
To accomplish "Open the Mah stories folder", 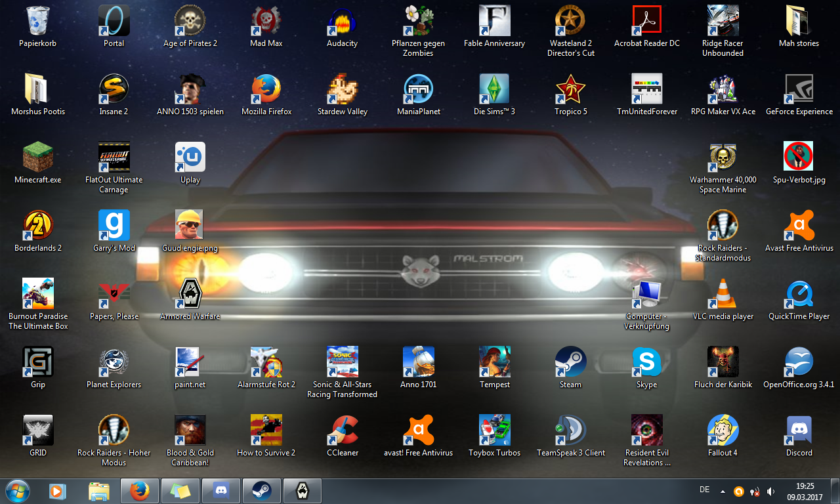I will tap(799, 21).
